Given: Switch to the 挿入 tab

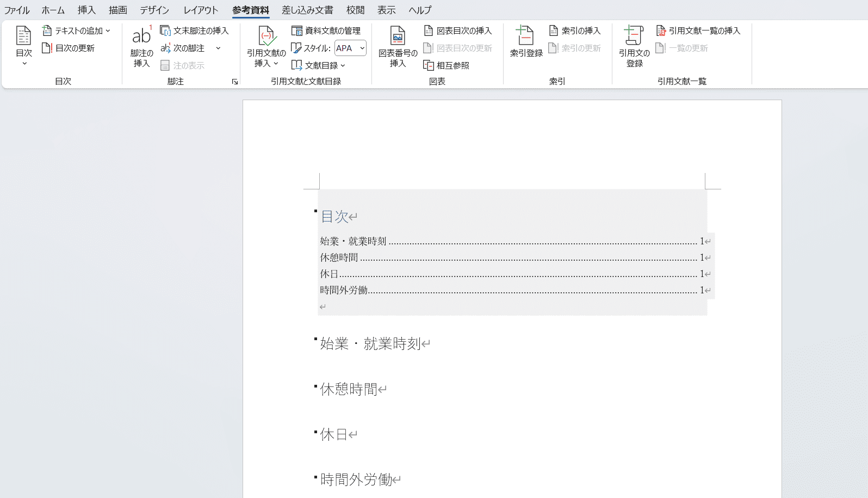Looking at the screenshot, I should (x=86, y=10).
